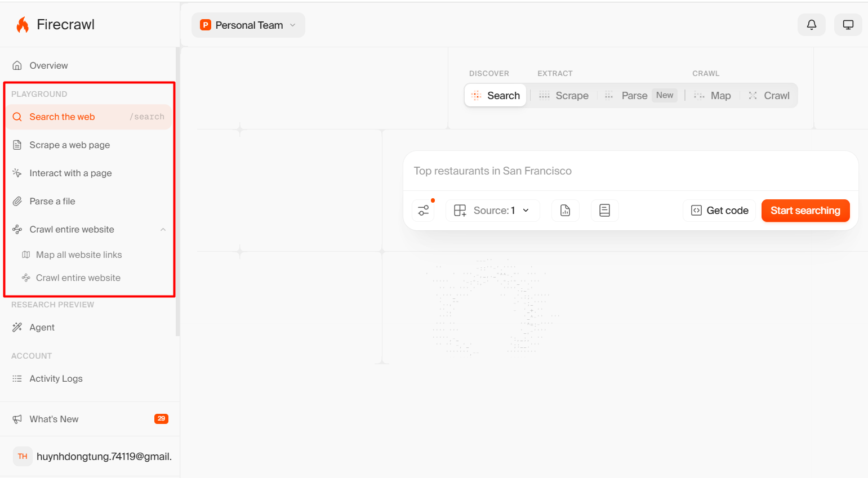The image size is (868, 478).
Task: Click the Firecrawl brand name
Action: pyautogui.click(x=65, y=25)
